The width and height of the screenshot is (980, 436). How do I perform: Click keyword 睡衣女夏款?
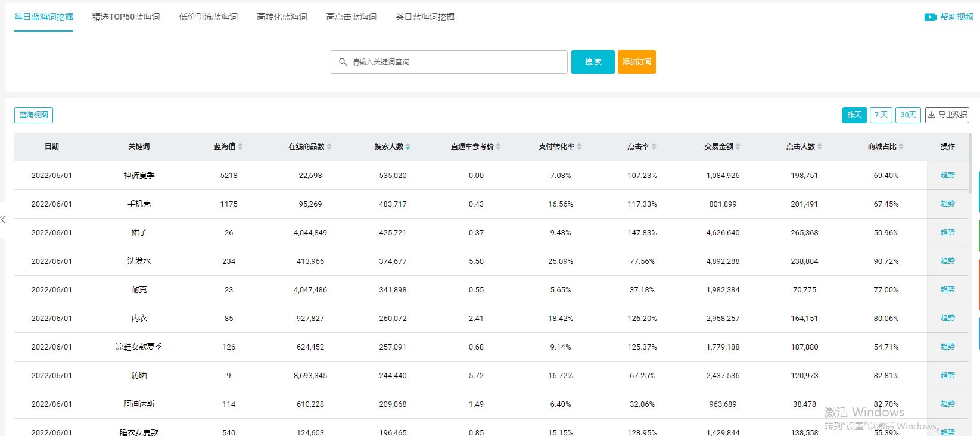pos(139,432)
